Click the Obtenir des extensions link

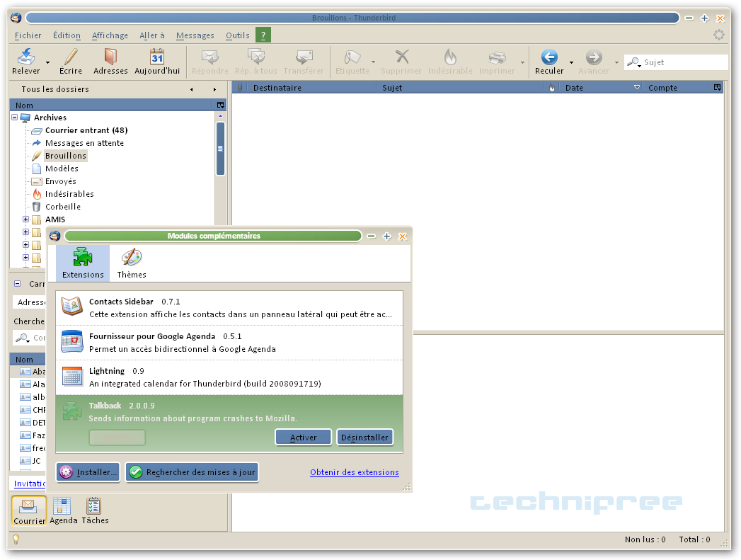pyautogui.click(x=354, y=472)
